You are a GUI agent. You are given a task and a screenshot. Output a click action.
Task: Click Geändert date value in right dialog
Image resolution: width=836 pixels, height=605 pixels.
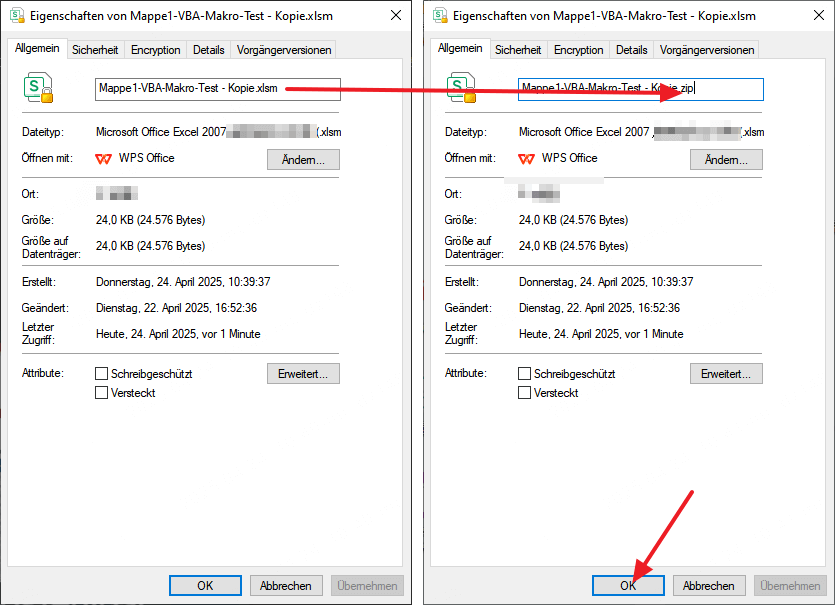click(599, 308)
